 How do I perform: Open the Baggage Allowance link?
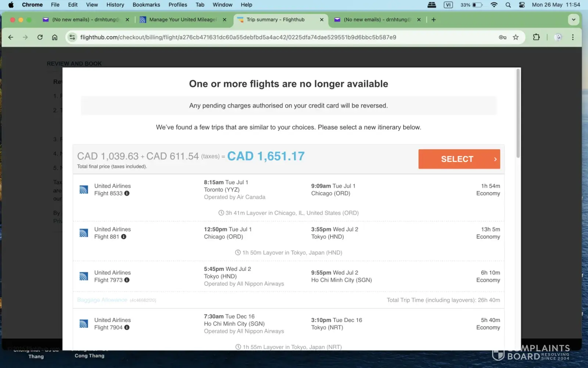[102, 300]
